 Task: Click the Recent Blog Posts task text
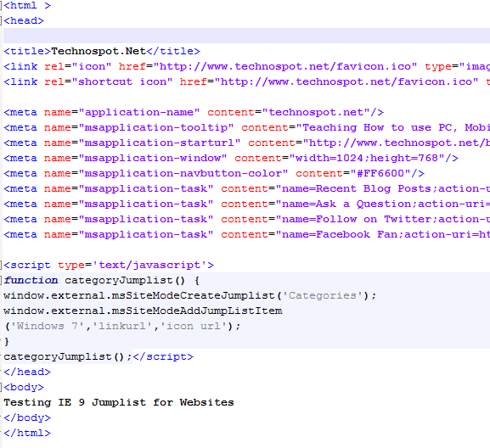tap(373, 189)
